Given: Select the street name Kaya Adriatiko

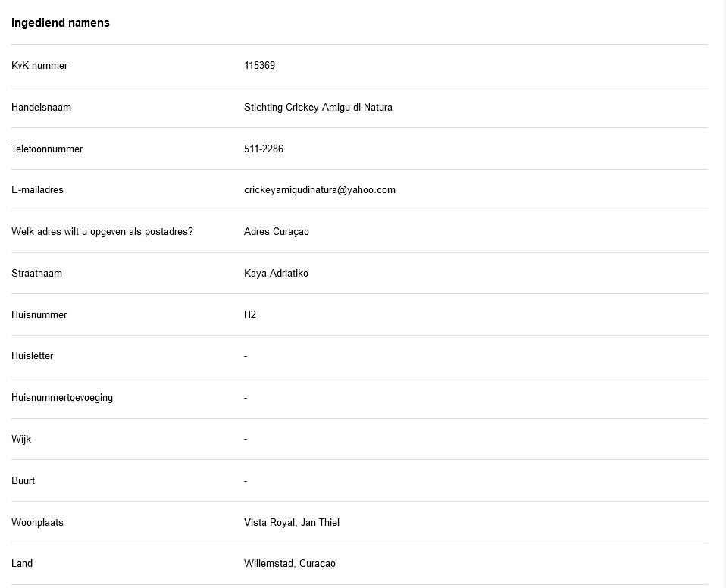Looking at the screenshot, I should pos(276,274).
